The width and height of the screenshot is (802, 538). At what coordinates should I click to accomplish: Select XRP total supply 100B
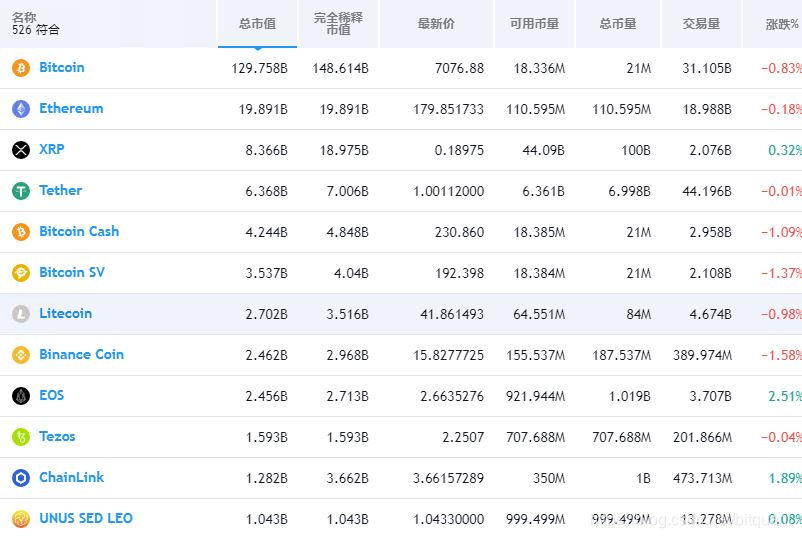click(x=636, y=150)
